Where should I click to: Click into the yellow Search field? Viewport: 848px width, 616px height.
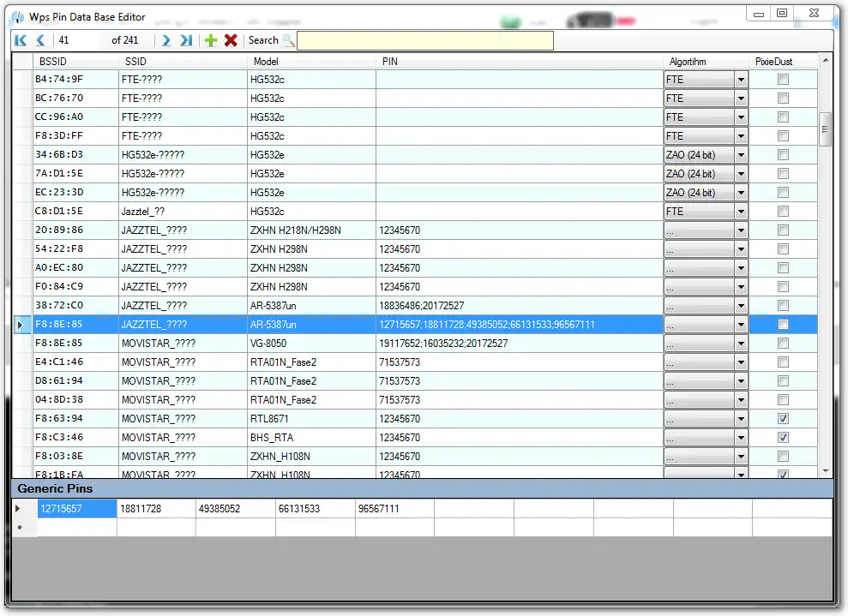[x=425, y=40]
